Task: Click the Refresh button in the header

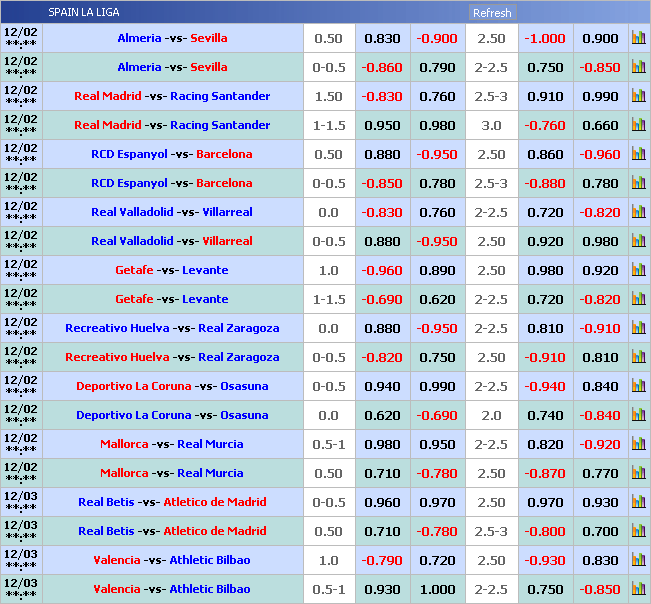Action: (491, 13)
